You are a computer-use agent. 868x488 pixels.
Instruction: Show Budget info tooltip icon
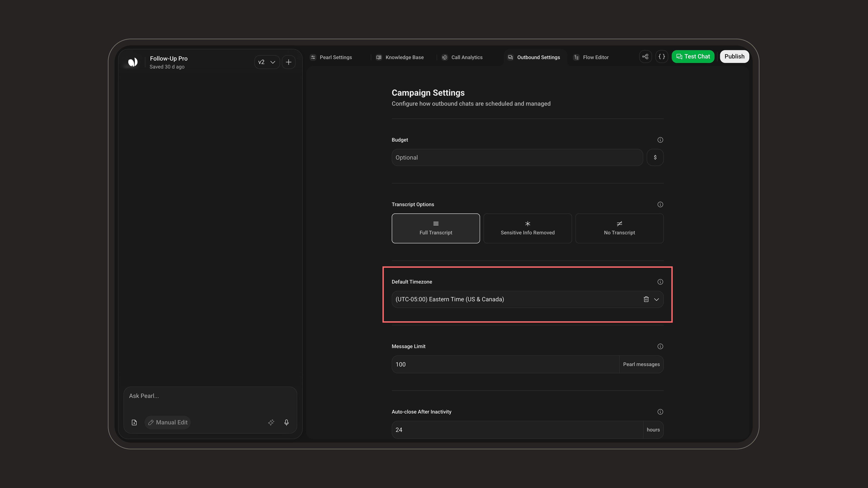(x=660, y=140)
